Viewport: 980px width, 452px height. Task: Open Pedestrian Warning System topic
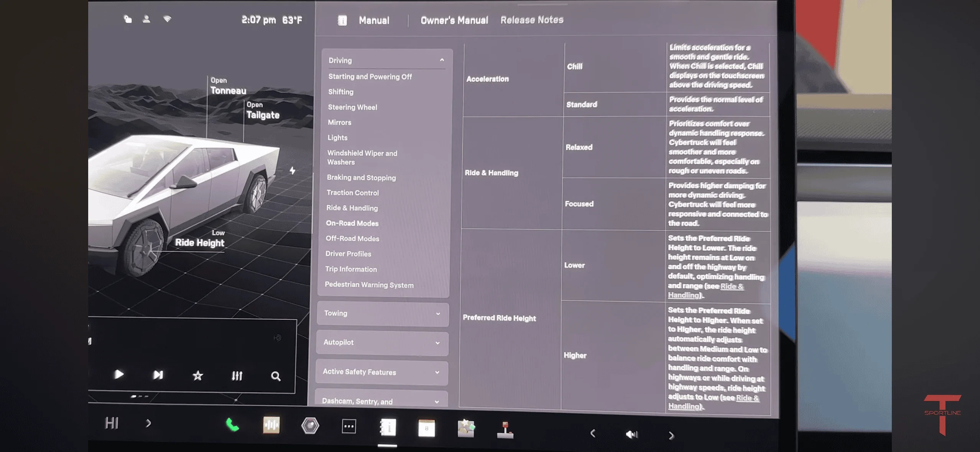point(369,285)
